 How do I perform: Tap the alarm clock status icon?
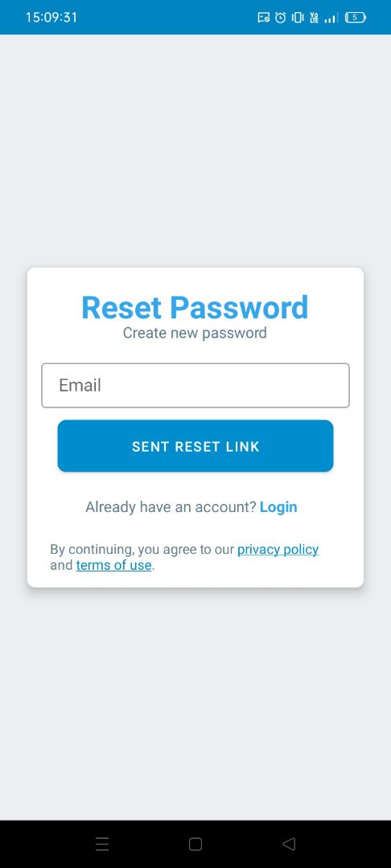point(281,17)
